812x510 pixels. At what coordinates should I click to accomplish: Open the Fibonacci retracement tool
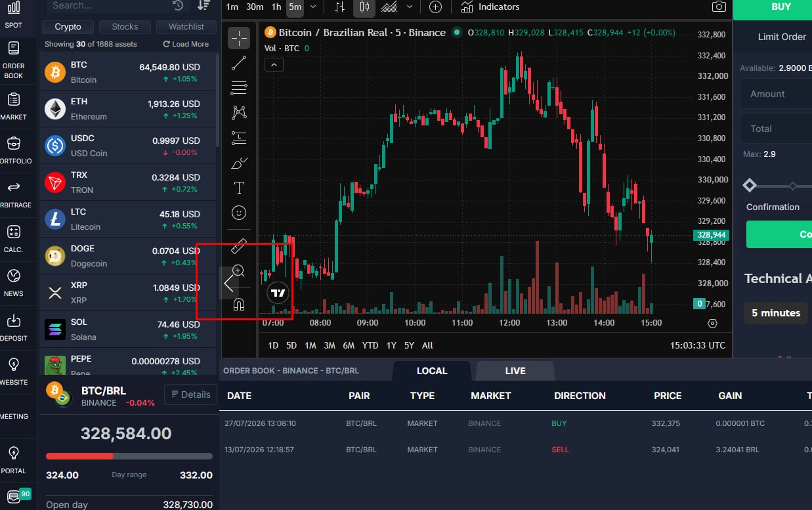click(x=239, y=88)
